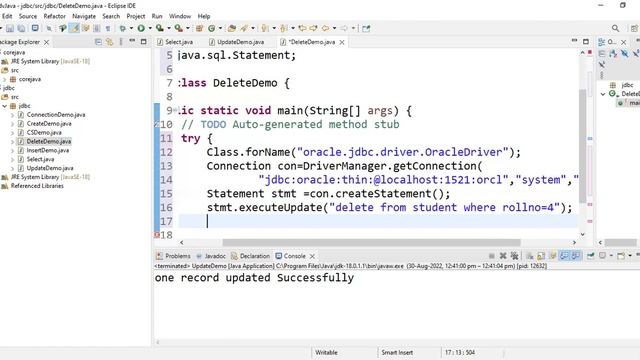
Task: Toggle Link with Editor in Package Explorer
Action: tap(109, 42)
